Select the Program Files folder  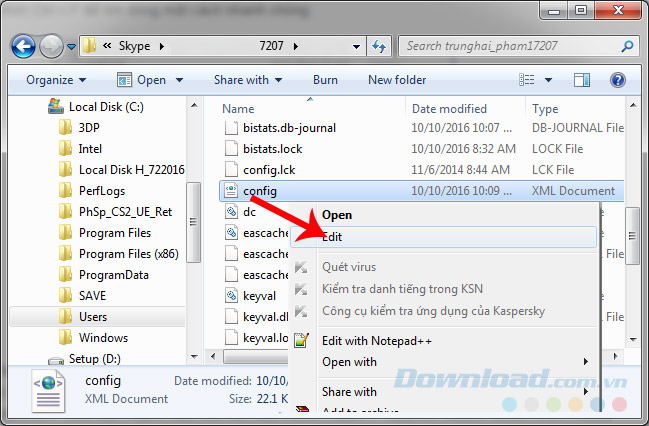[115, 233]
